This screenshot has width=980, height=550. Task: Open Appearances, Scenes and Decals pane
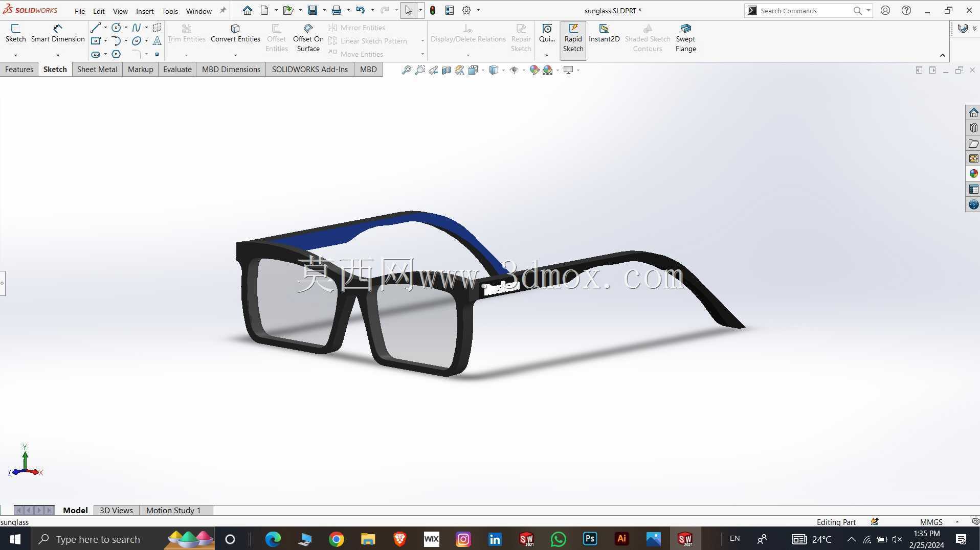(x=973, y=174)
